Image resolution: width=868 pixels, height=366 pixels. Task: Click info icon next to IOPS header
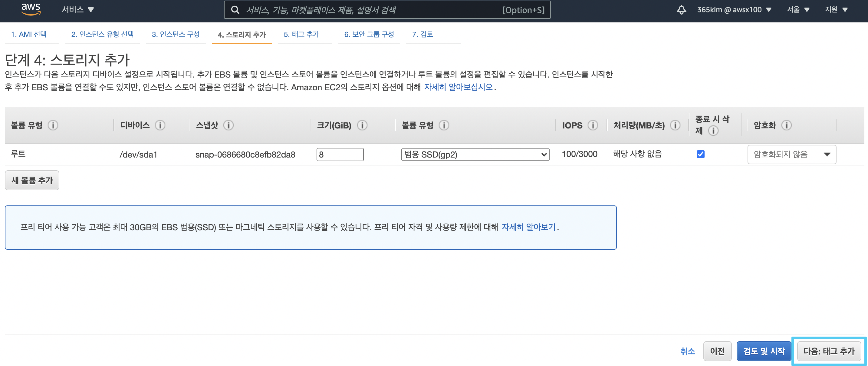click(x=593, y=125)
